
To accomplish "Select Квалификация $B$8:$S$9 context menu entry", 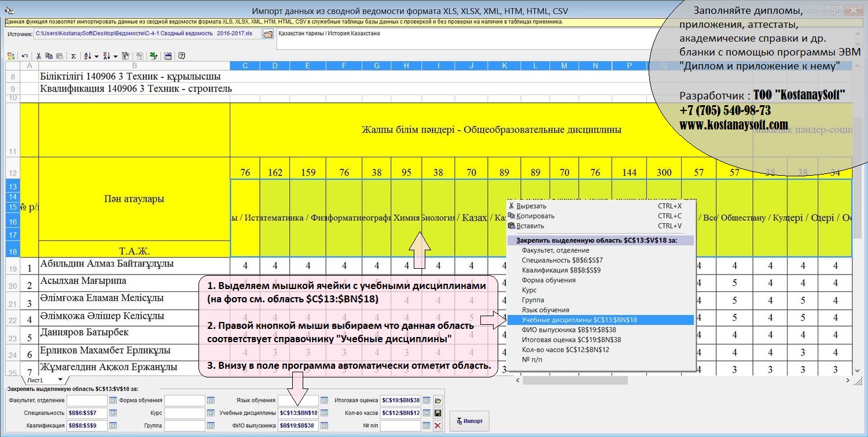I will pyautogui.click(x=600, y=270).
